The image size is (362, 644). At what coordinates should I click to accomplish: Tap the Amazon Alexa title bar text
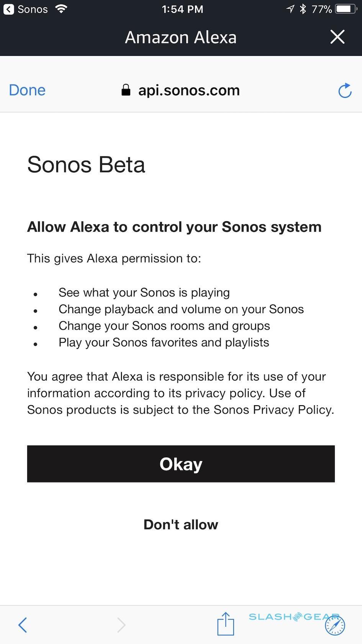point(181,37)
